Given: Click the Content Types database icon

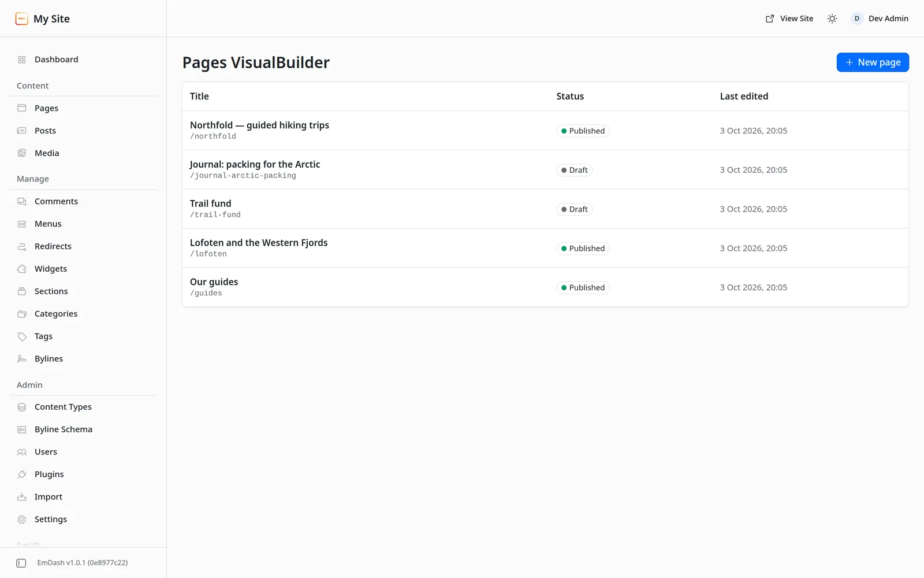Looking at the screenshot, I should click(x=22, y=407).
